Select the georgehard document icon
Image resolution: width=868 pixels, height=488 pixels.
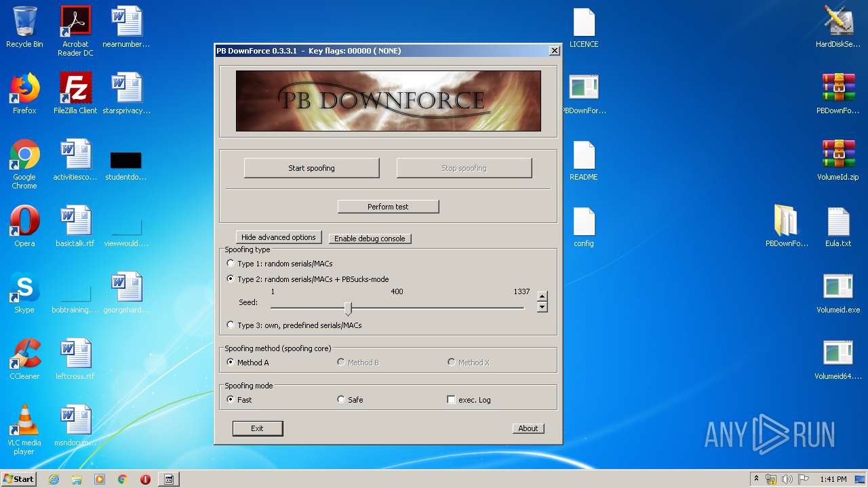pos(126,293)
